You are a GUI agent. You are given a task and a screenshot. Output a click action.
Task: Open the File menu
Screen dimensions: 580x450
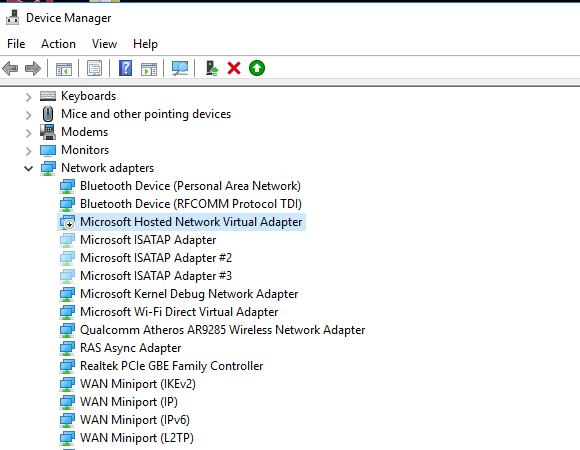[x=16, y=44]
